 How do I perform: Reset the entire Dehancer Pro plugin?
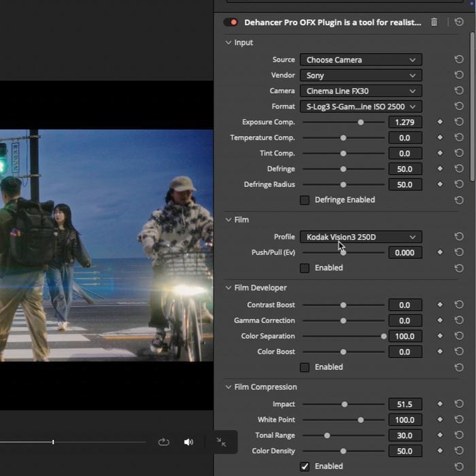[x=459, y=22]
